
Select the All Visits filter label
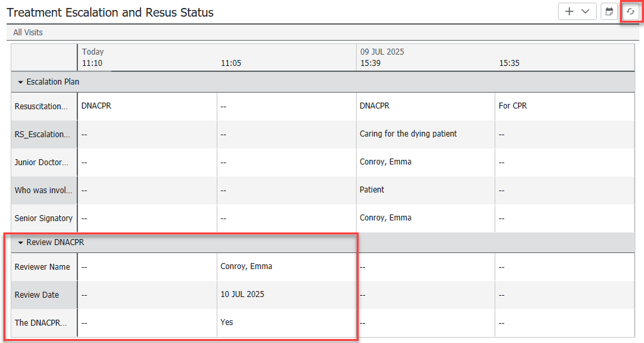(28, 32)
